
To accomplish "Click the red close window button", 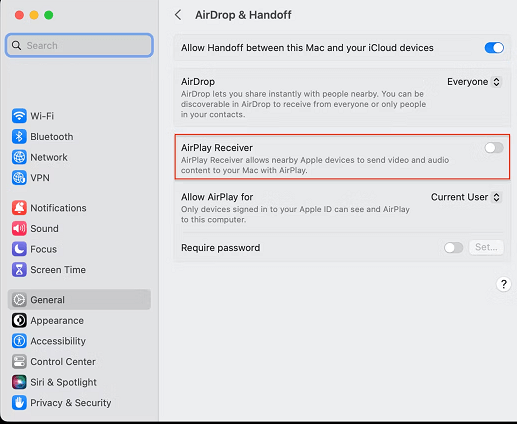I will point(19,15).
